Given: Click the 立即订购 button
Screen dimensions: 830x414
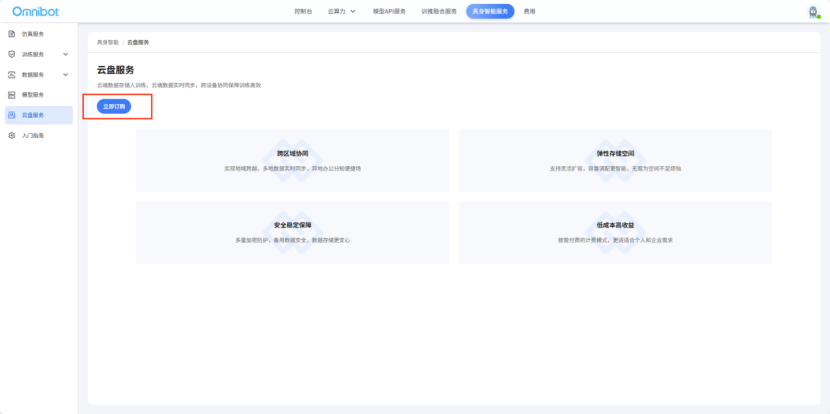Looking at the screenshot, I should (114, 105).
